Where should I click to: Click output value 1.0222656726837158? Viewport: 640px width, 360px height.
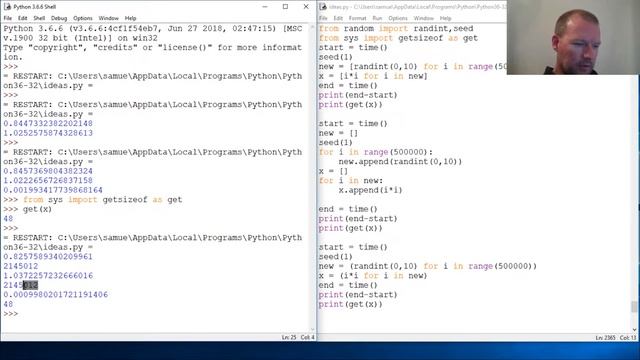(48, 180)
